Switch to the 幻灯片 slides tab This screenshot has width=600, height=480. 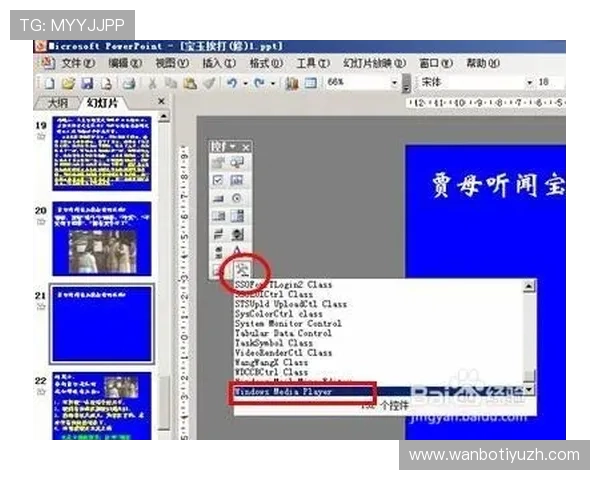pos(102,103)
